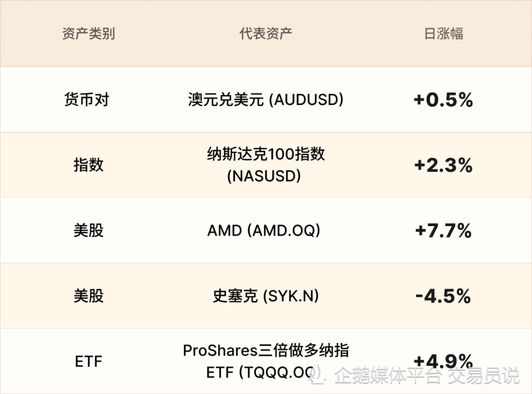
Task: Click the +2.3% daily change value
Action: pyautogui.click(x=443, y=165)
